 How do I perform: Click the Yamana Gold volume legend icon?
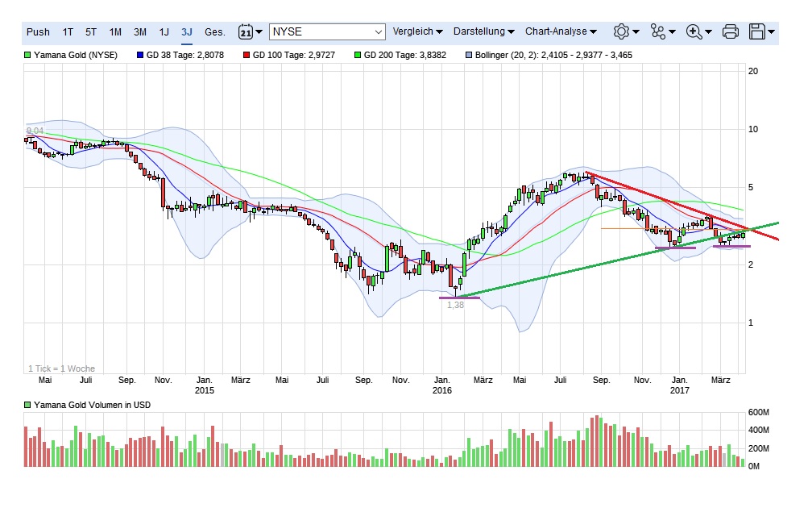(x=28, y=405)
